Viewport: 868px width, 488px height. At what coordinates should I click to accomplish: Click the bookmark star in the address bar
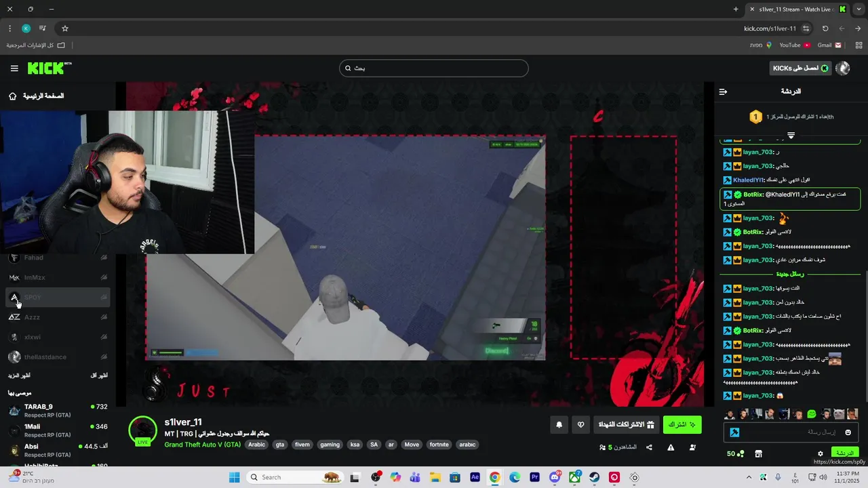tap(65, 28)
